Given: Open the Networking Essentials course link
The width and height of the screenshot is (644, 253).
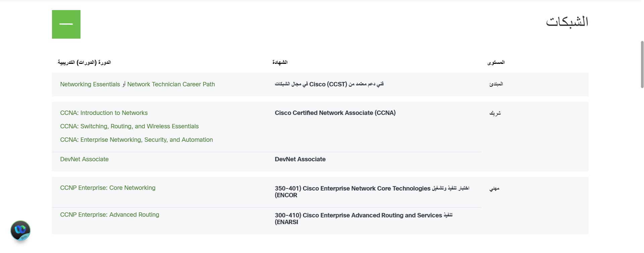Looking at the screenshot, I should 90,84.
